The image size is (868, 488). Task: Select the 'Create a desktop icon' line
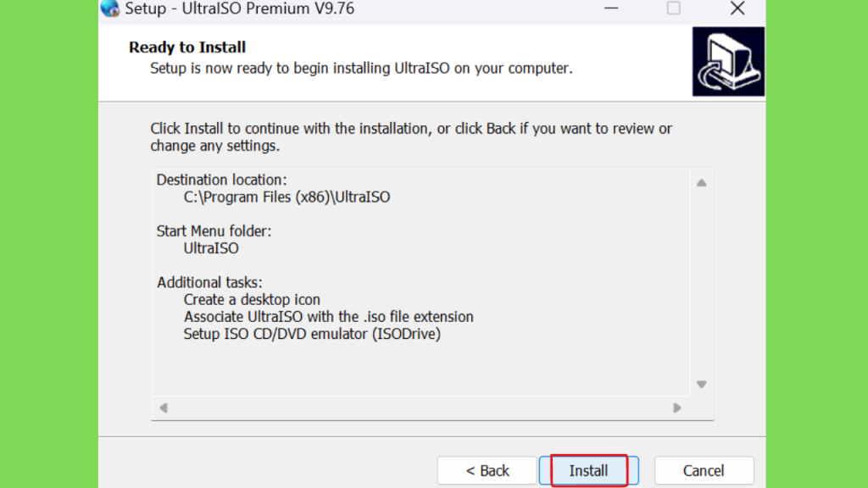coord(252,299)
